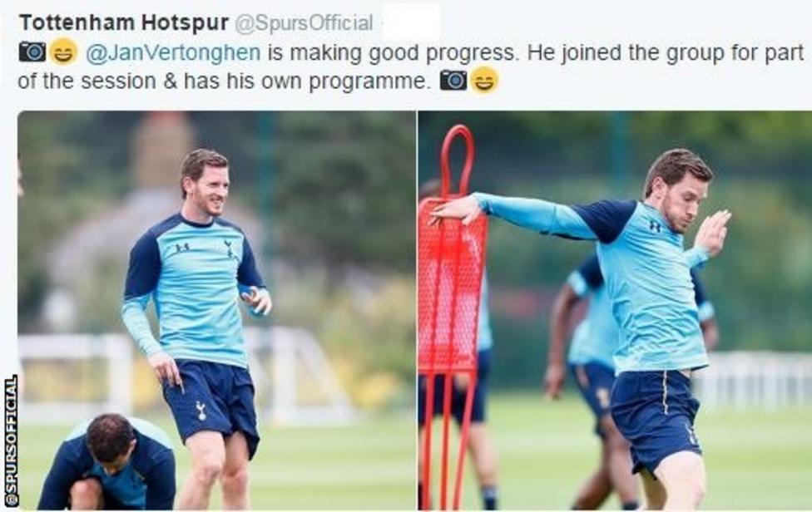The height and width of the screenshot is (512, 812).
Task: Click the camera emoji after 'programme.'
Action: coord(453,80)
